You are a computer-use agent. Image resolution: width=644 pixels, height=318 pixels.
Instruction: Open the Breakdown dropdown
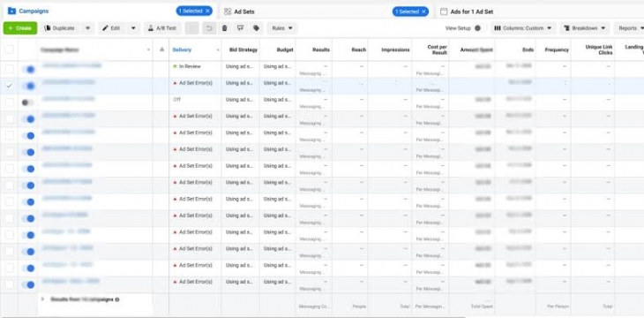coord(585,28)
